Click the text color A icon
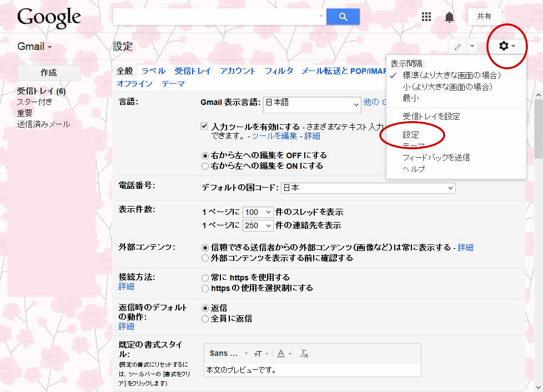The image size is (543, 392). pyautogui.click(x=284, y=354)
